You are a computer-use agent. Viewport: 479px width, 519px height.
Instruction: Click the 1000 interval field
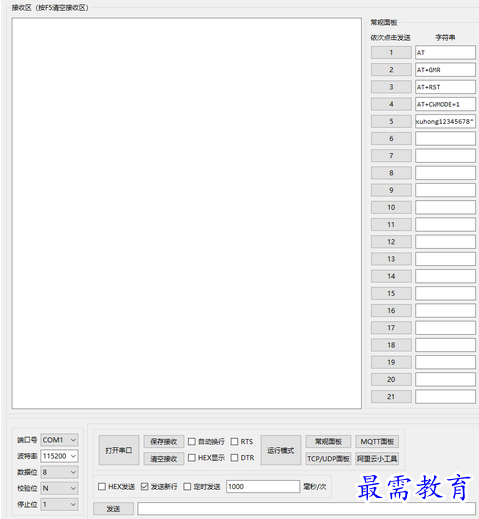point(263,486)
